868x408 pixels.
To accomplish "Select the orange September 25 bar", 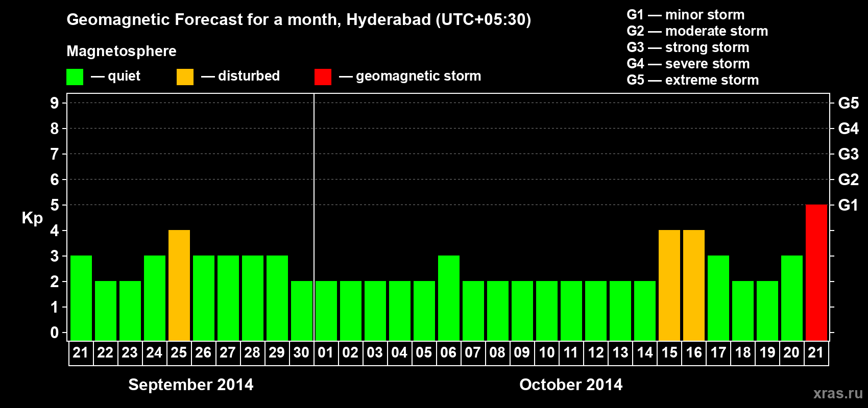I will click(x=179, y=285).
